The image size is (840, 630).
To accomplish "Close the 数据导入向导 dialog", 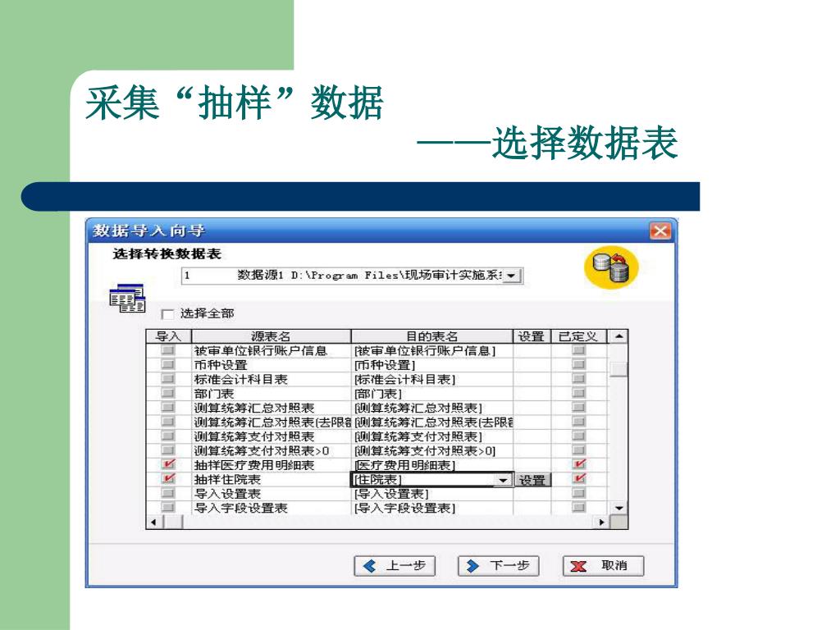I will tap(660, 231).
